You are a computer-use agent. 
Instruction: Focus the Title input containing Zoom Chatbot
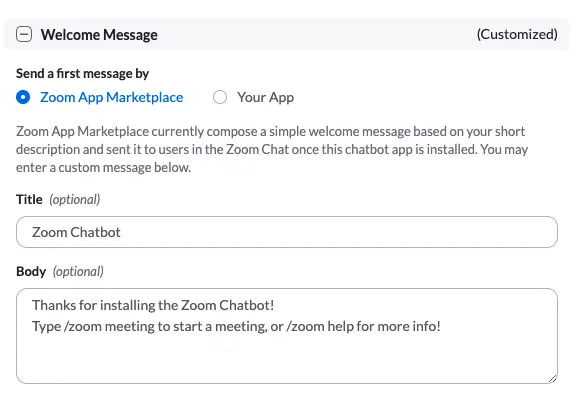point(287,232)
